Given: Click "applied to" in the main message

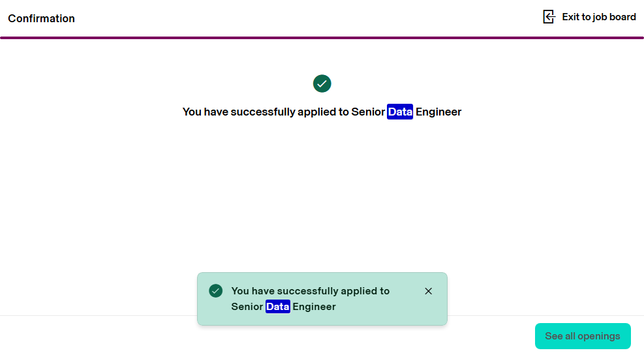Looking at the screenshot, I should [323, 112].
